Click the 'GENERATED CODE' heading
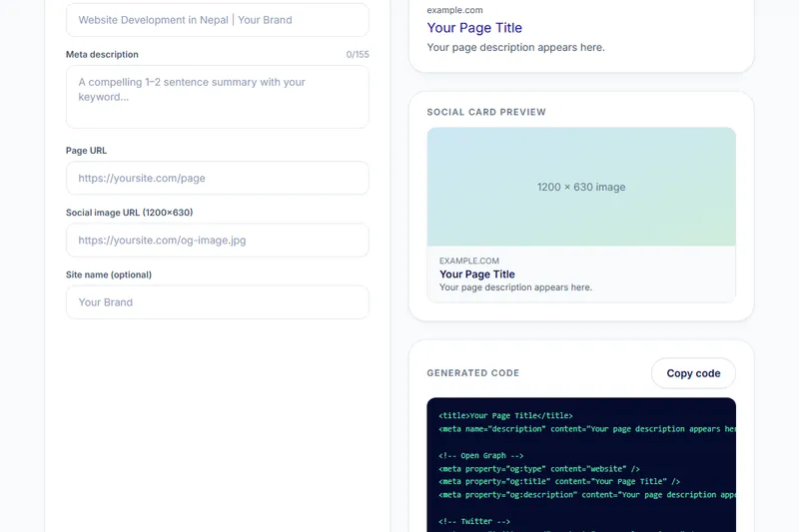Viewport: 799px width, 532px height. (x=472, y=373)
